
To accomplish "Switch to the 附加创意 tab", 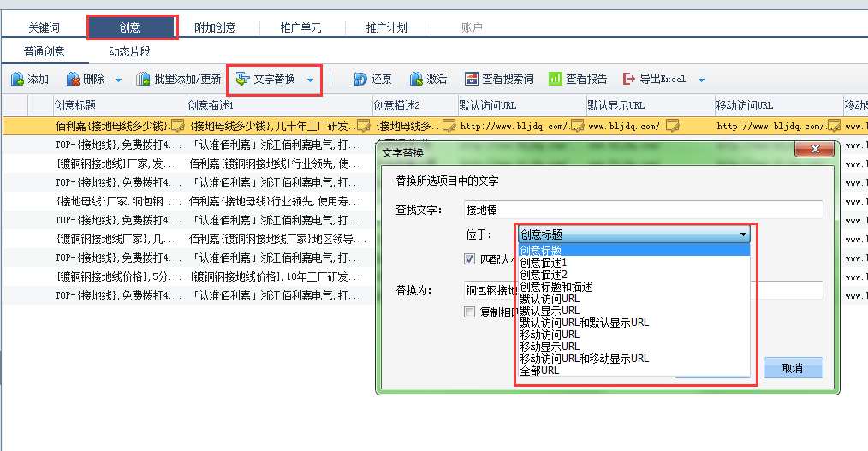I will 215,27.
